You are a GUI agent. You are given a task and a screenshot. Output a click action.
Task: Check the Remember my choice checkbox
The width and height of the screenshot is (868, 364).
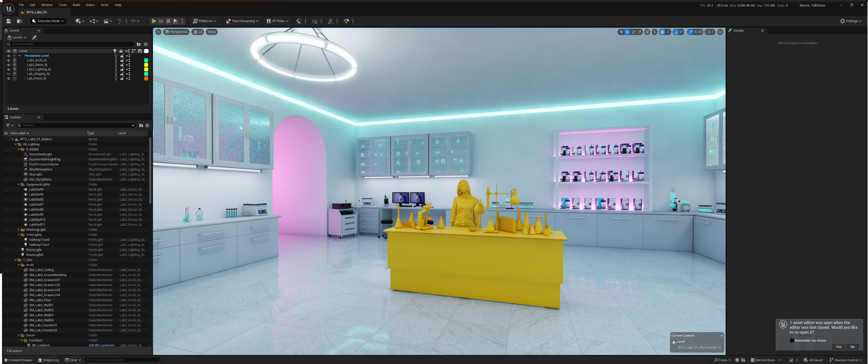click(792, 340)
